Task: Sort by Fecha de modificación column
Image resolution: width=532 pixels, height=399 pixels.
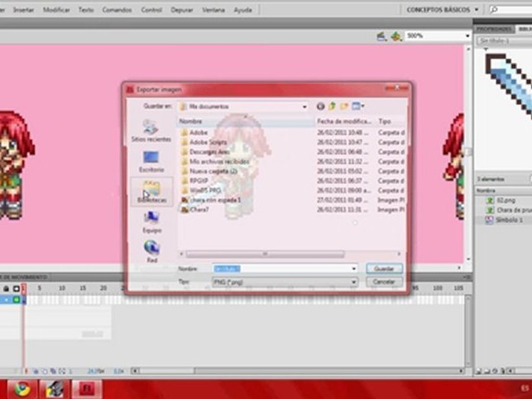Action: [345, 121]
